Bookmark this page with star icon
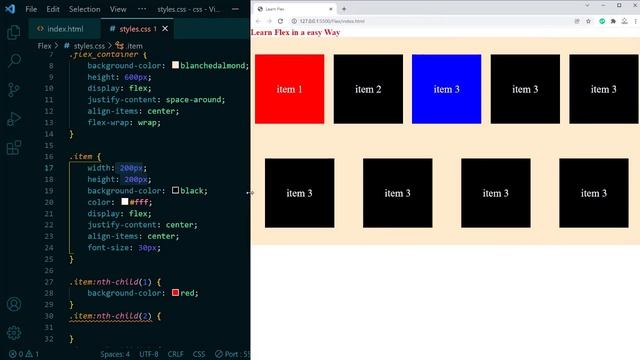 pos(588,21)
